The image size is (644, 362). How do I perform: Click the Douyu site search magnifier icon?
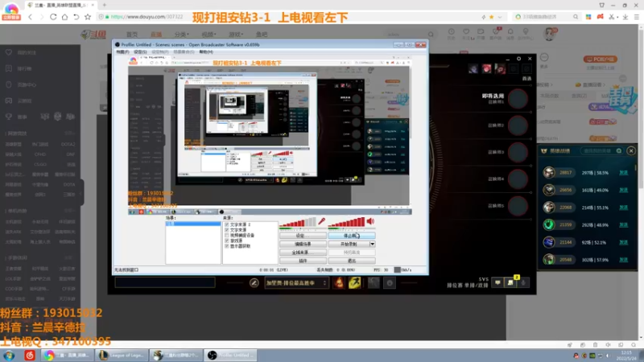coord(431,35)
